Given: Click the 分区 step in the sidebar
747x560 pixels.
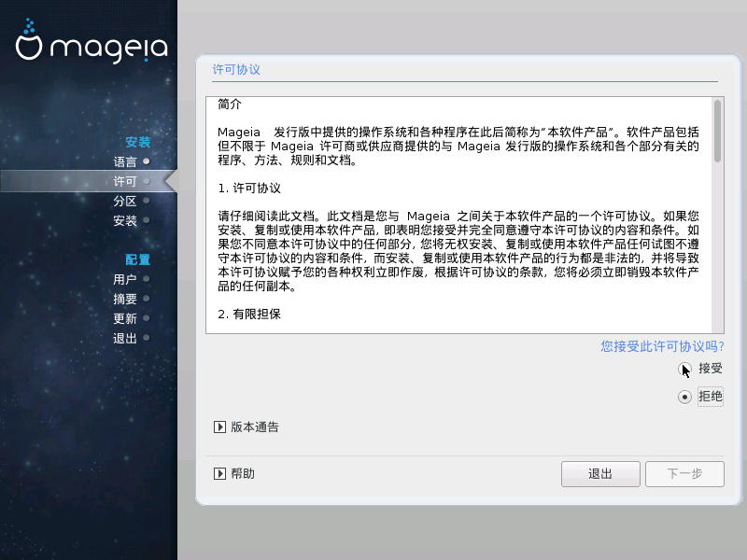Looking at the screenshot, I should (125, 201).
